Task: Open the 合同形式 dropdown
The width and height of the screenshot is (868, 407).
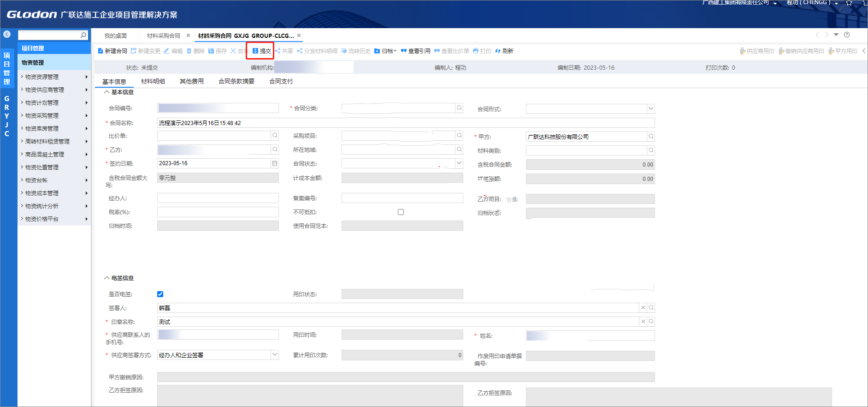Action: [x=650, y=109]
